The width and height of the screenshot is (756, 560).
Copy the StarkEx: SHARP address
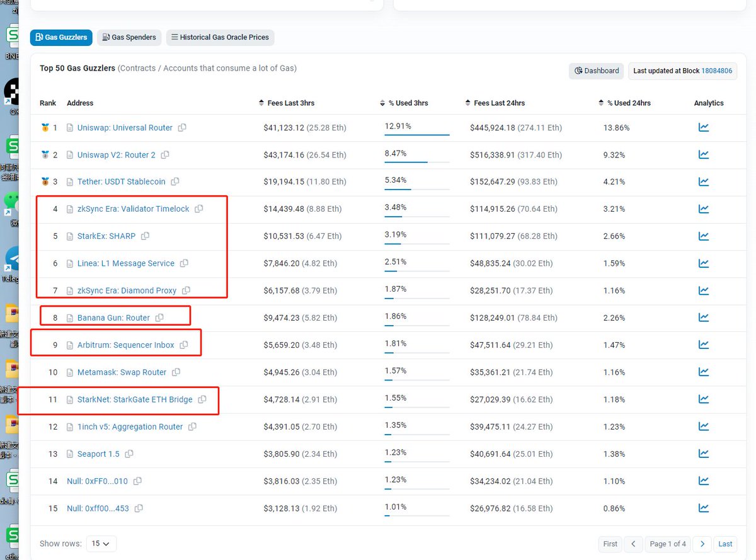pos(146,236)
